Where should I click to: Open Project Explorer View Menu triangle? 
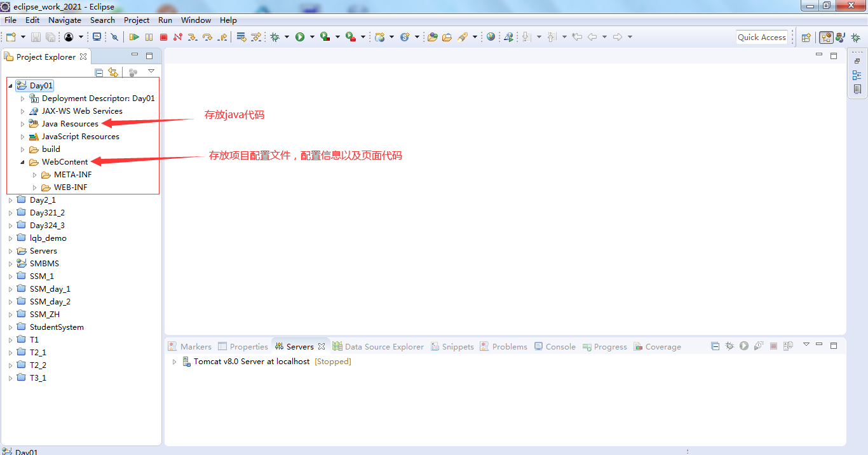[x=151, y=71]
